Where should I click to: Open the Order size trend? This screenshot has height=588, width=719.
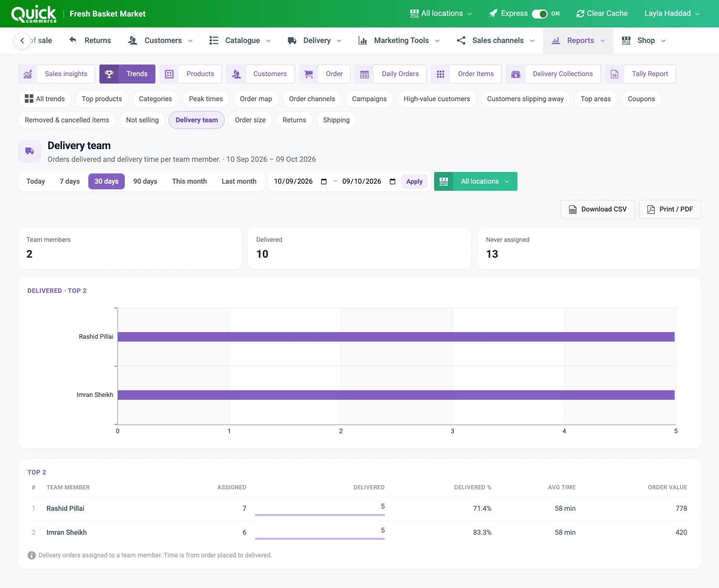[250, 120]
